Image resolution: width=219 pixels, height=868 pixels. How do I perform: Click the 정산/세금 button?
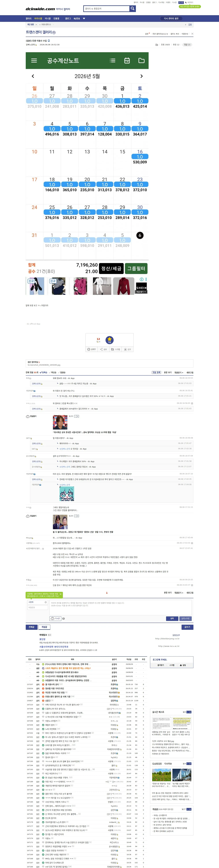point(111,269)
